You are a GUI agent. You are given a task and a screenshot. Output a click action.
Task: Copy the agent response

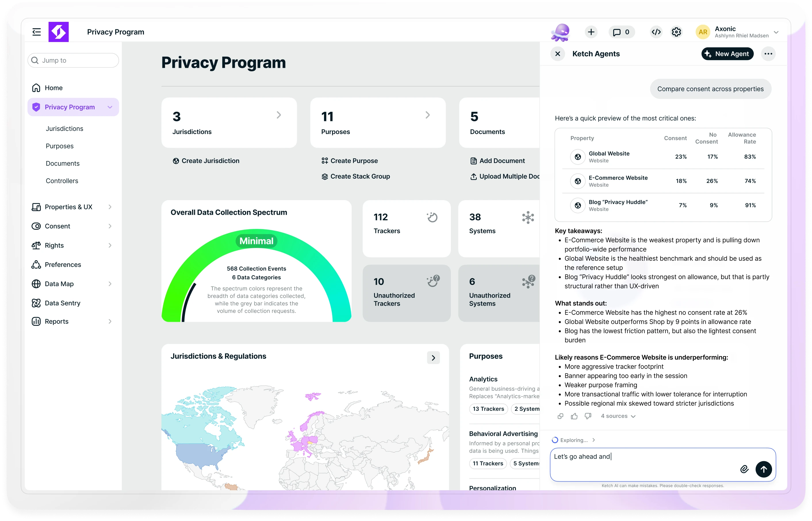click(560, 416)
